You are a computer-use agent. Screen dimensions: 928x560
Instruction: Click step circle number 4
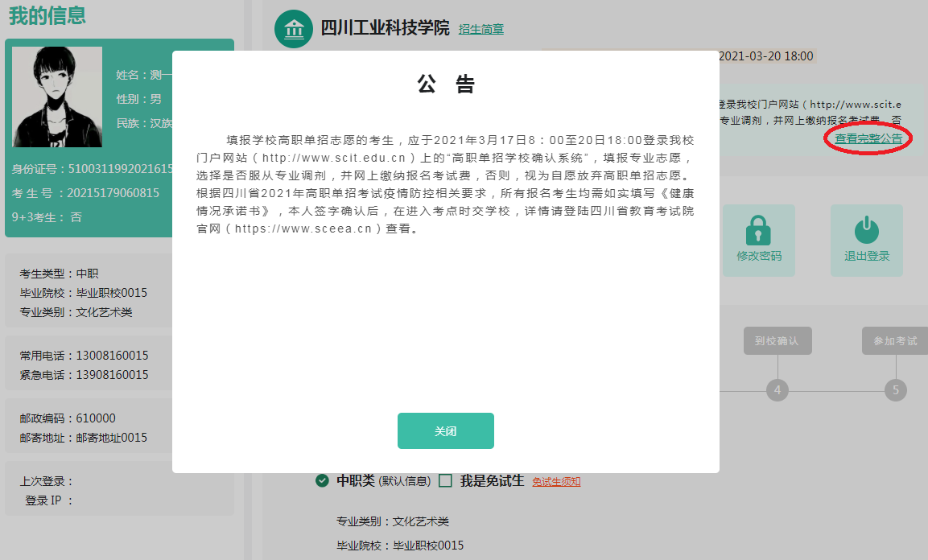(x=777, y=391)
